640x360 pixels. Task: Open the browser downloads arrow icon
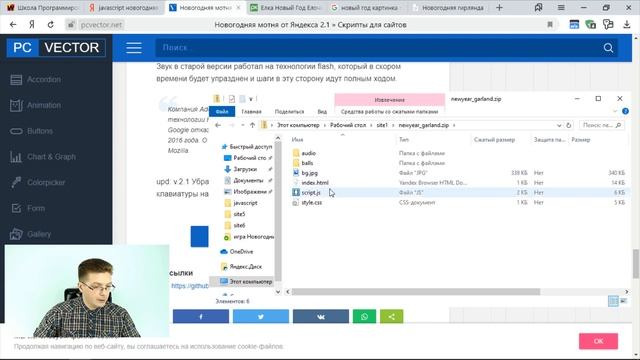(x=627, y=24)
